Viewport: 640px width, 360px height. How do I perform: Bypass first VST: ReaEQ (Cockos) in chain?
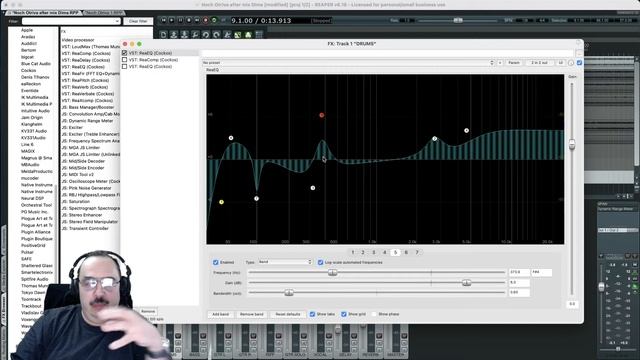(124, 53)
